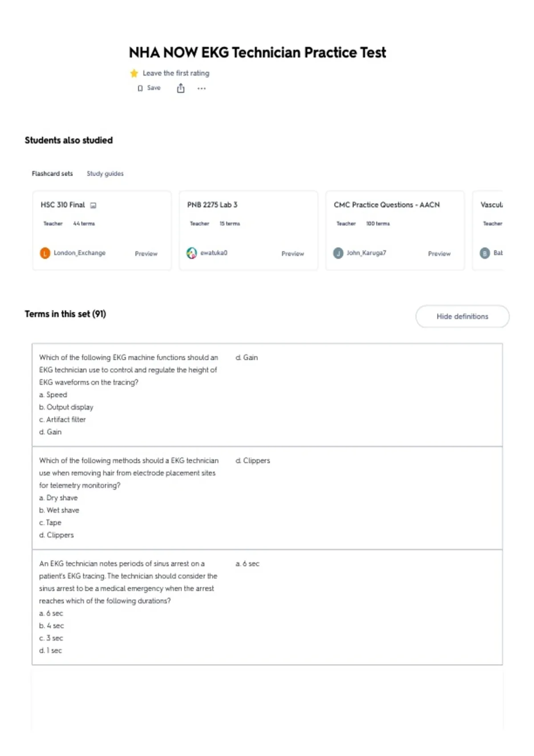Click the Save bookmark icon
This screenshot has height=756, width=534.
tap(140, 88)
